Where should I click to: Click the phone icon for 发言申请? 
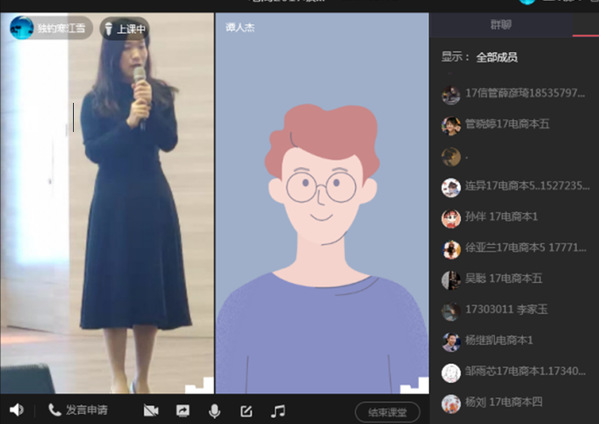(54, 410)
